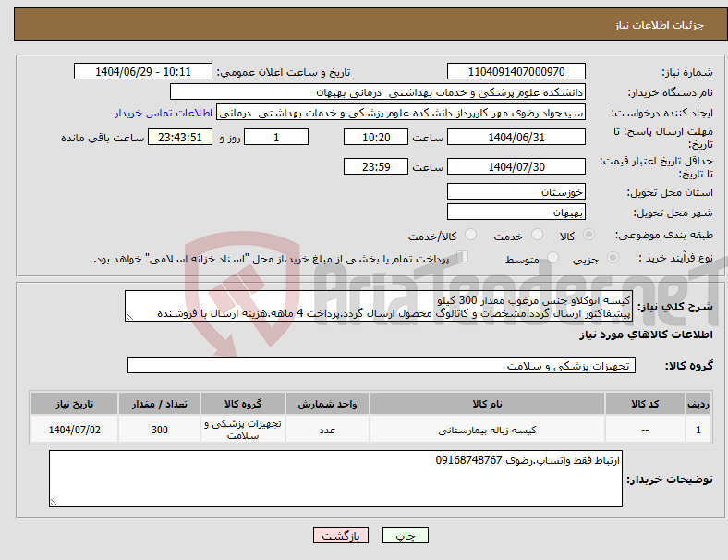Toggle the اسناد خزانه اسلامی payment checkbox
This screenshot has height=560, width=728.
[x=462, y=256]
